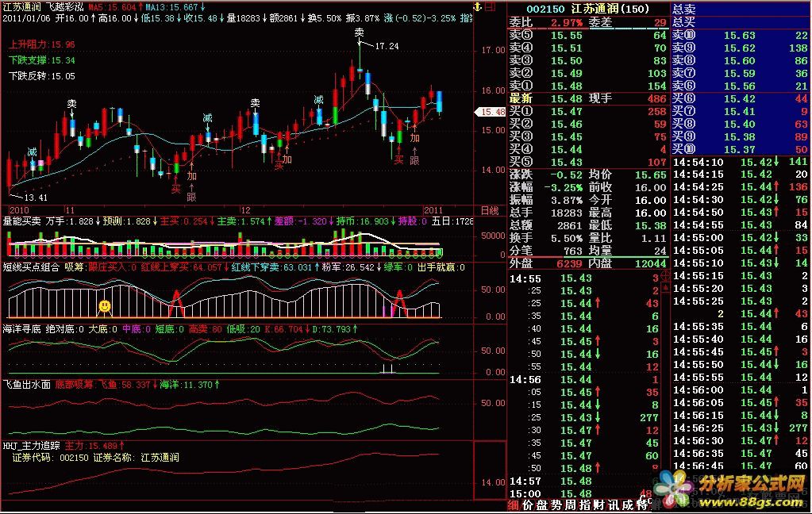
Task: Click the 14:54:10 tick row
Action: pos(741,162)
